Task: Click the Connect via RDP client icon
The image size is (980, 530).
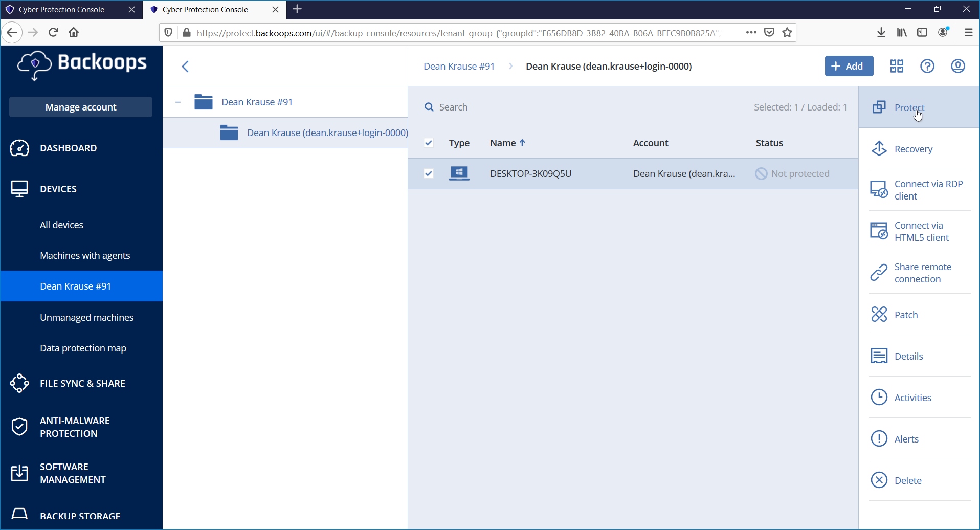Action: (x=879, y=190)
